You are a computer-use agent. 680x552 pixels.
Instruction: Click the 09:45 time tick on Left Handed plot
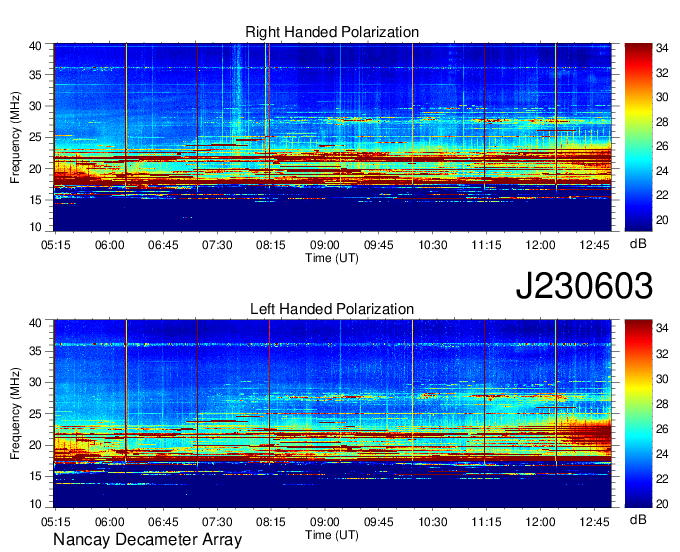click(379, 522)
